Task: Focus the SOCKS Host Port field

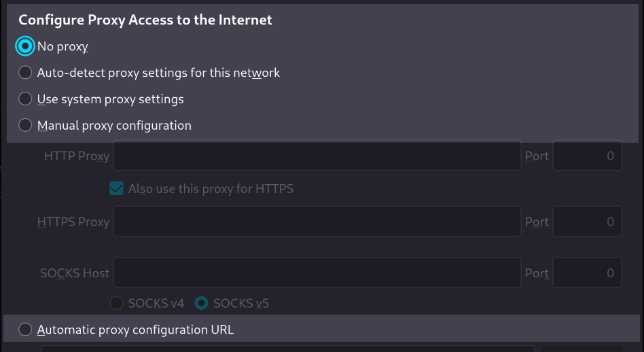Action: tap(587, 272)
